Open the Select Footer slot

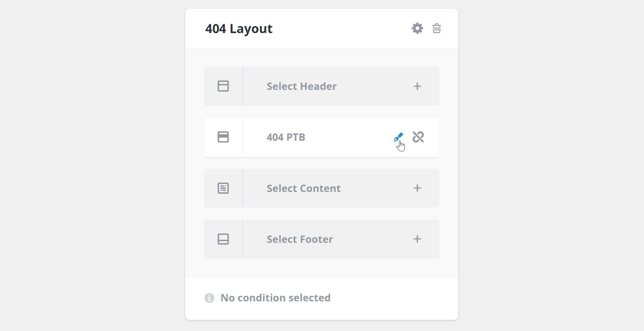point(322,239)
